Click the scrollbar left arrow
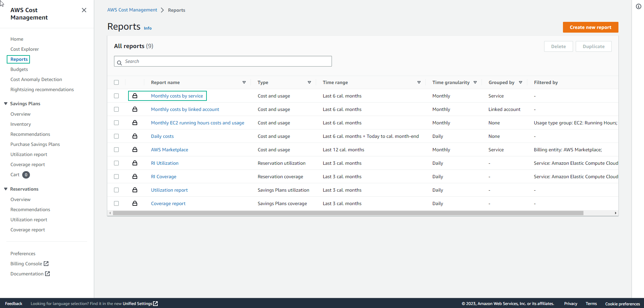 tap(110, 213)
